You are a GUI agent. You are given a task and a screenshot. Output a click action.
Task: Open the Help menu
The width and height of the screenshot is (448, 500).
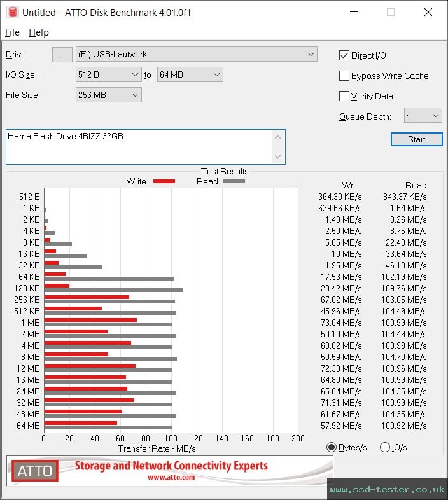coord(39,32)
